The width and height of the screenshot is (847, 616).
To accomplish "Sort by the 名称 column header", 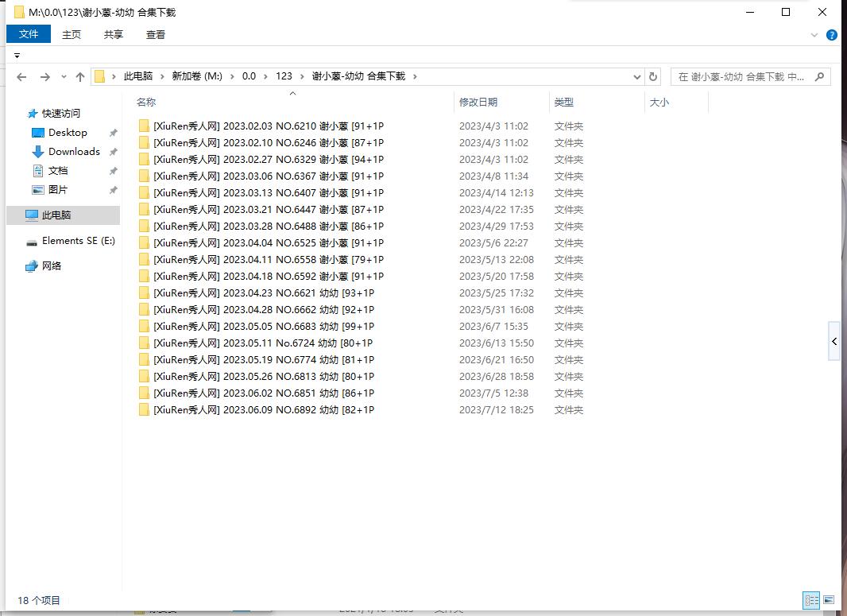I will [293, 102].
